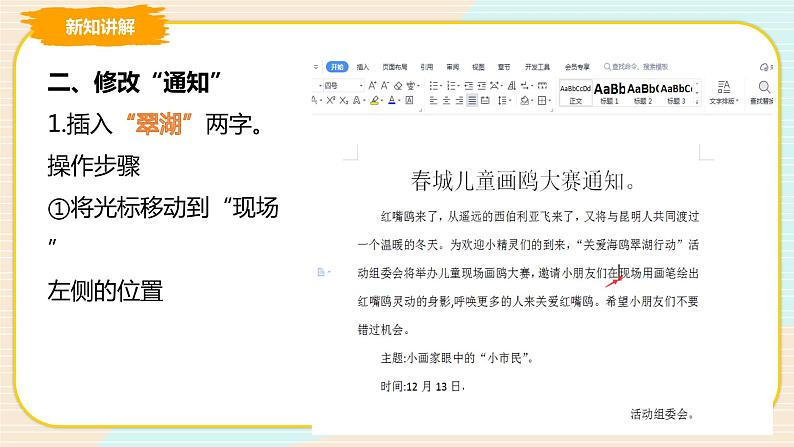The height and width of the screenshot is (447, 794).
Task: Click the line 时间:12 月 13 日
Action: coord(422,386)
